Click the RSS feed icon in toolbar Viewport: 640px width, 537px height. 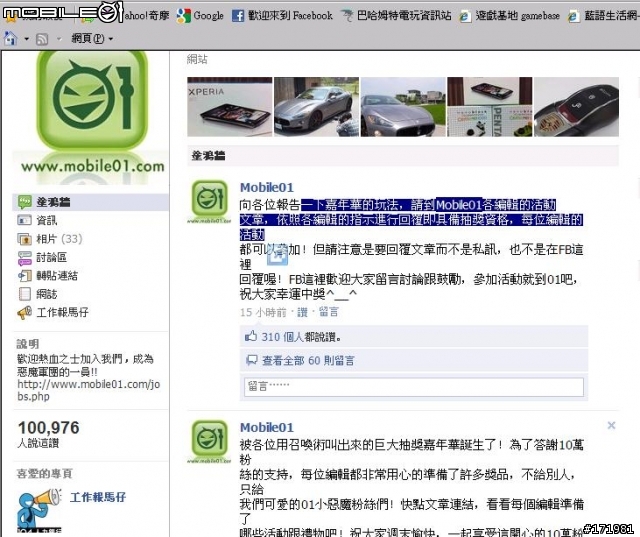42,39
